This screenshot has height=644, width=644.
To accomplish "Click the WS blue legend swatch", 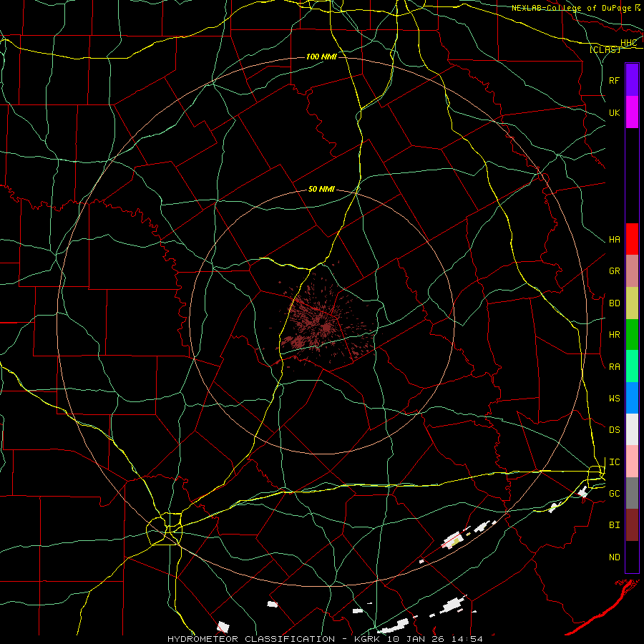I will (632, 398).
